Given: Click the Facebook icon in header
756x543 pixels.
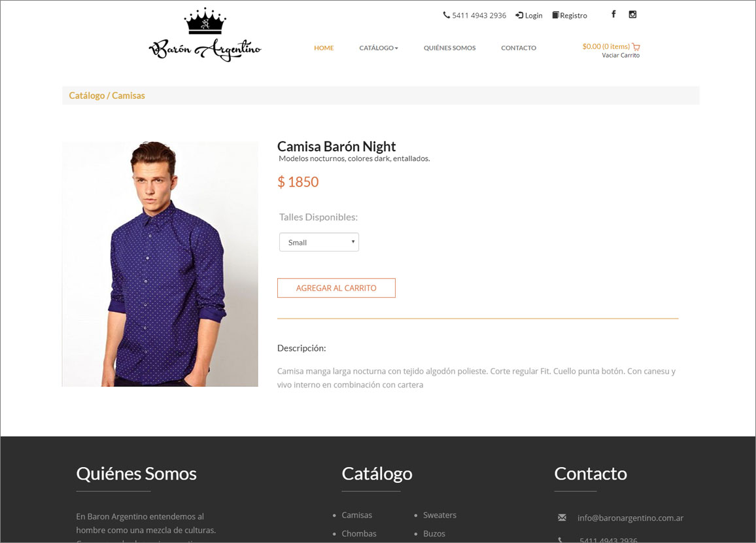Looking at the screenshot, I should click(x=613, y=14).
